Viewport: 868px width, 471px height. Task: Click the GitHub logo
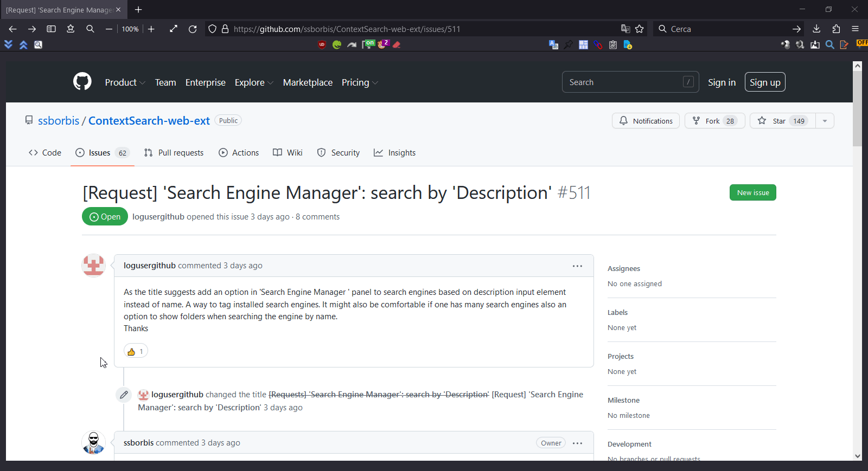pyautogui.click(x=82, y=82)
